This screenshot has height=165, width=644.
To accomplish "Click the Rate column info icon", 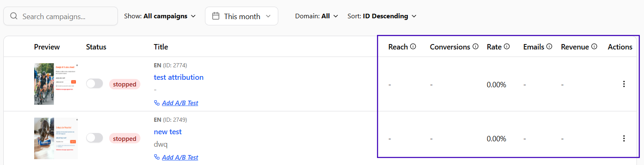I will click(507, 47).
